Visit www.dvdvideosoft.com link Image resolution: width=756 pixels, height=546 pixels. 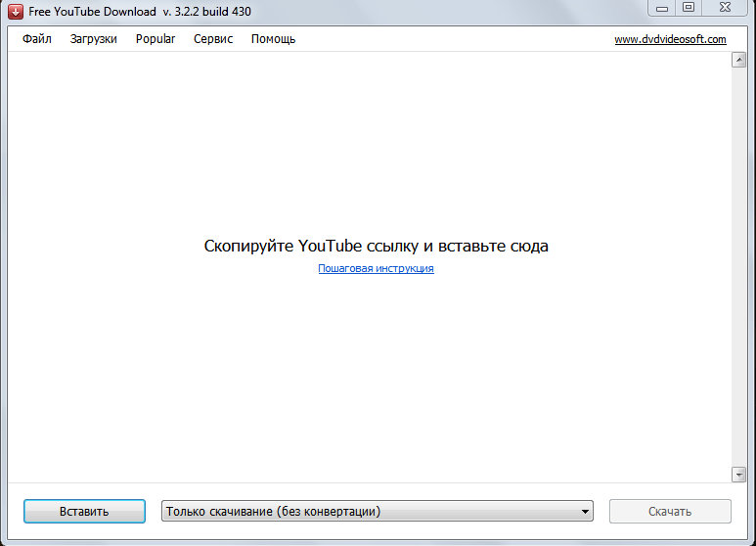(670, 39)
